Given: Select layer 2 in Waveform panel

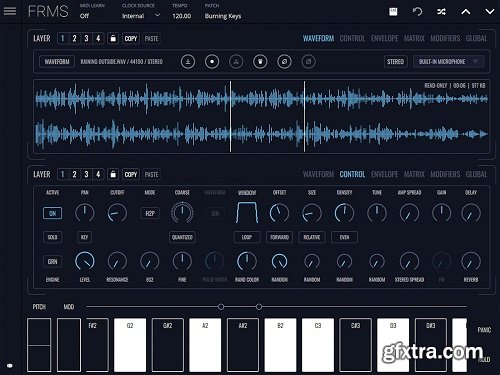Looking at the screenshot, I should [x=74, y=38].
